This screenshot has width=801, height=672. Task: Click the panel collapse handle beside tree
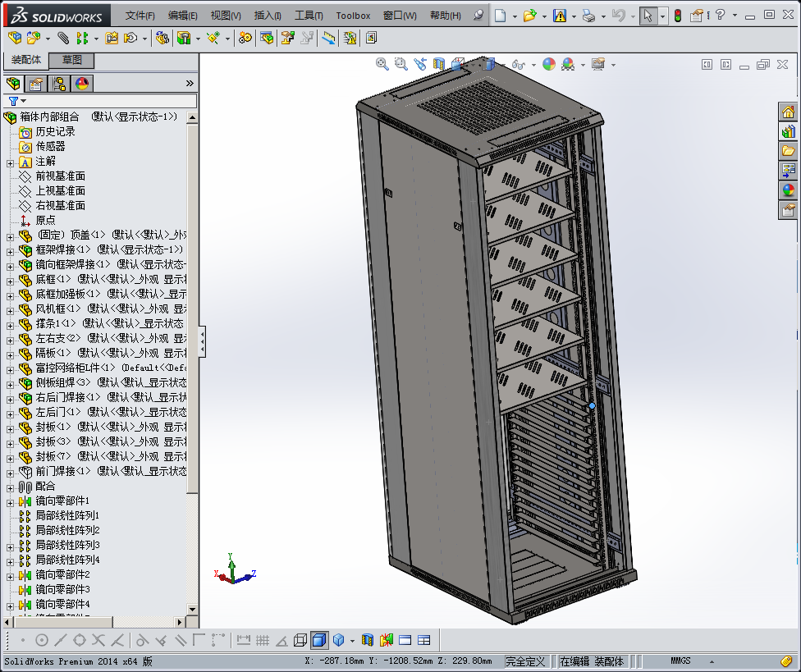pyautogui.click(x=202, y=341)
